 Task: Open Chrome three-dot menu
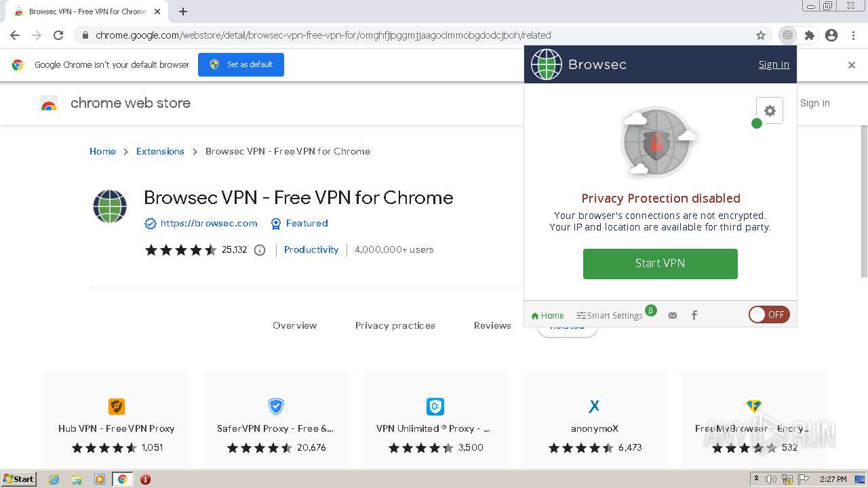click(853, 35)
